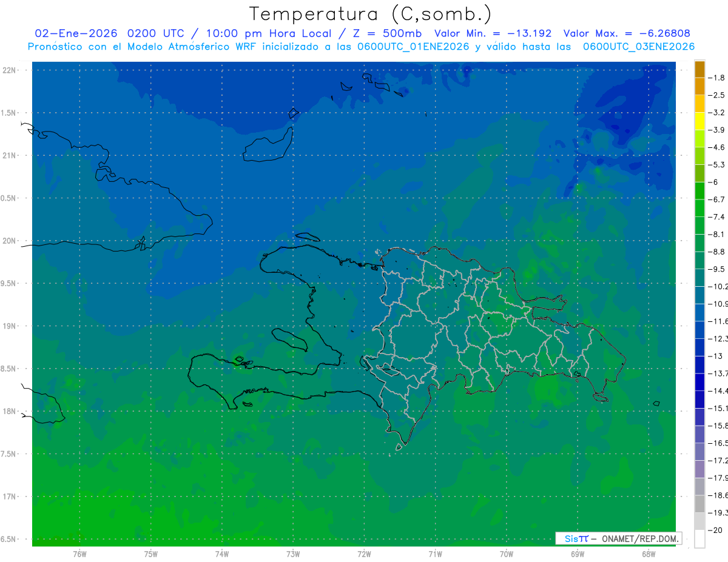Click the "-3.2" colorbar value
This screenshot has height=562, width=728.
pyautogui.click(x=717, y=113)
